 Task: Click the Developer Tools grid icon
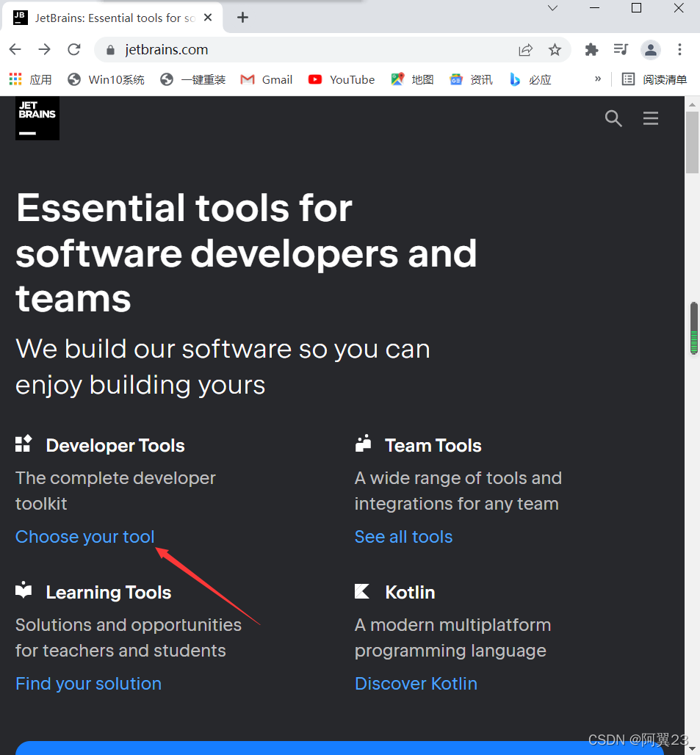[x=24, y=443]
